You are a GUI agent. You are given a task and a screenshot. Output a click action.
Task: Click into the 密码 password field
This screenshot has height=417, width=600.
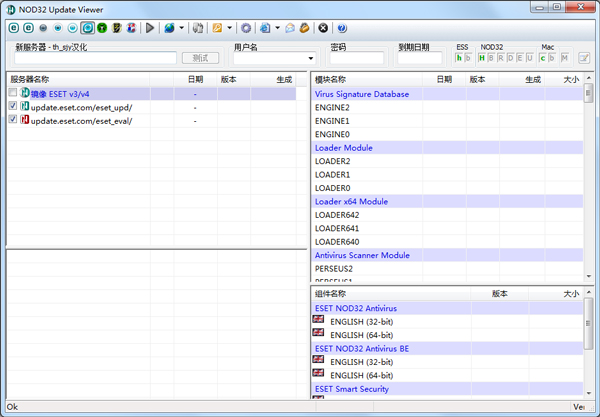click(356, 58)
